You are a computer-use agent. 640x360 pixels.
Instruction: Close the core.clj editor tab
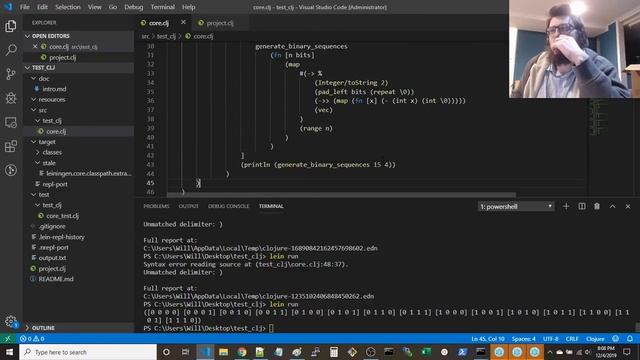(x=183, y=22)
